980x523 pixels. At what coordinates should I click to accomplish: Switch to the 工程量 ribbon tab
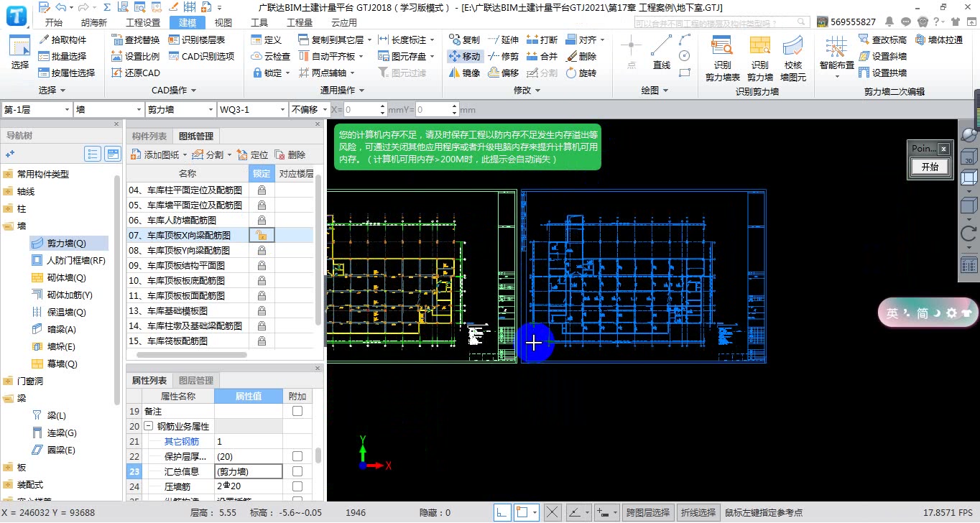pos(300,22)
